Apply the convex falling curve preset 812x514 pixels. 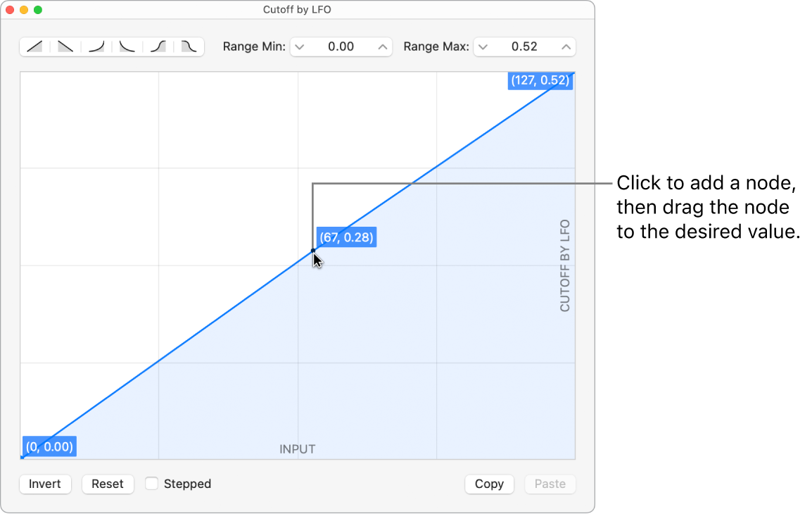127,46
